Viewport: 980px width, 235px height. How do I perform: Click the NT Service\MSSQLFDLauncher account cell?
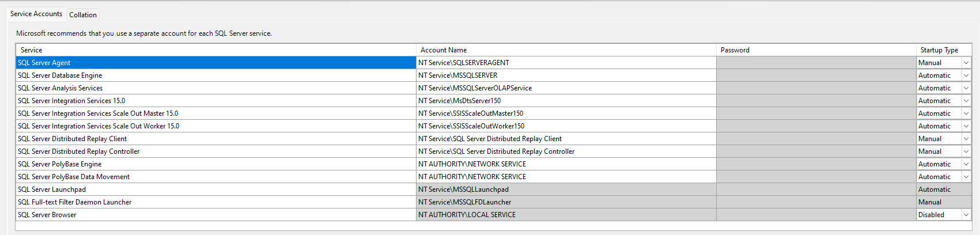click(x=566, y=202)
